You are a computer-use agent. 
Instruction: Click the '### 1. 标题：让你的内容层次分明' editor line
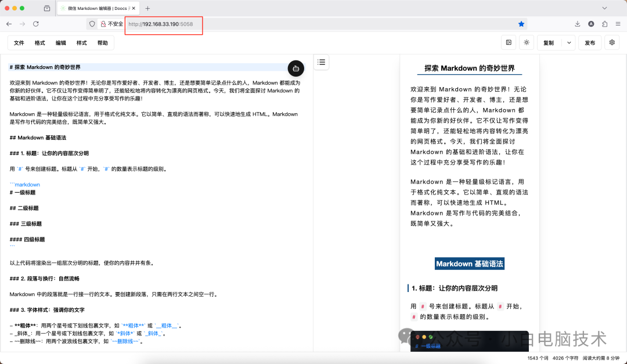coord(49,153)
